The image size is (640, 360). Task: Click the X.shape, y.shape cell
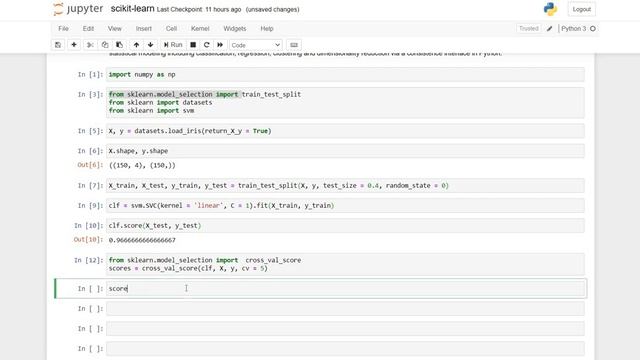345,151
